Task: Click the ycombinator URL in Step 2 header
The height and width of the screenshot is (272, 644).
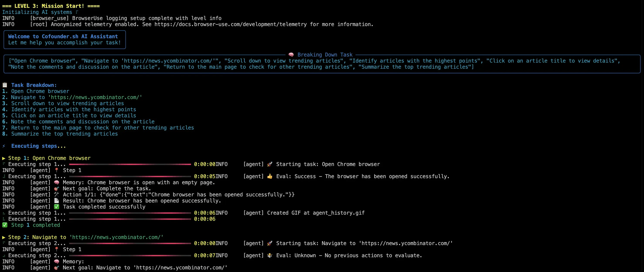Action: point(116,237)
